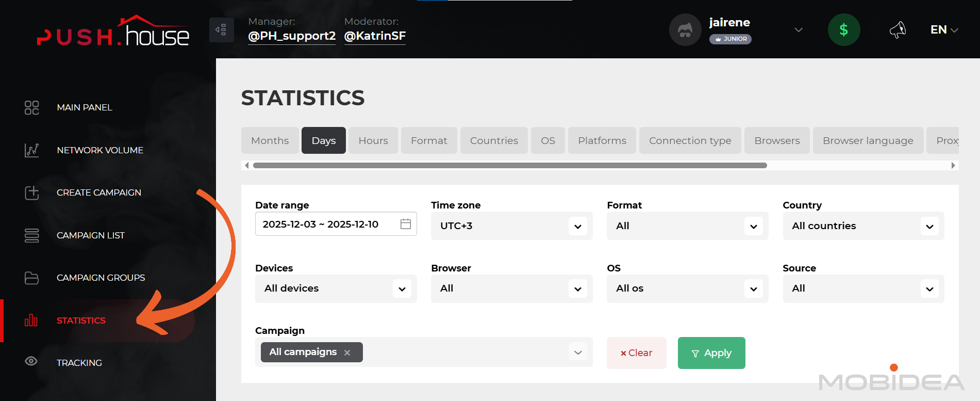Open Main Panel grid icon
The width and height of the screenshot is (980, 401).
31,107
